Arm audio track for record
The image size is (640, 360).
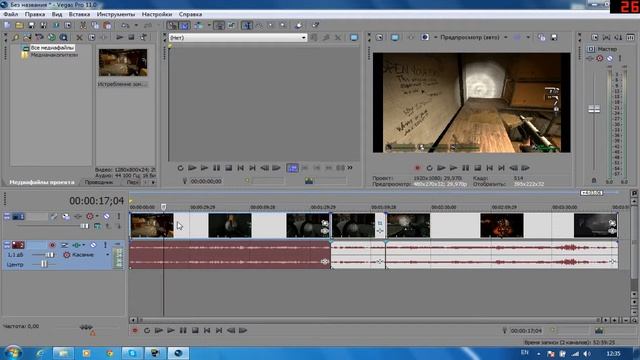pos(52,245)
